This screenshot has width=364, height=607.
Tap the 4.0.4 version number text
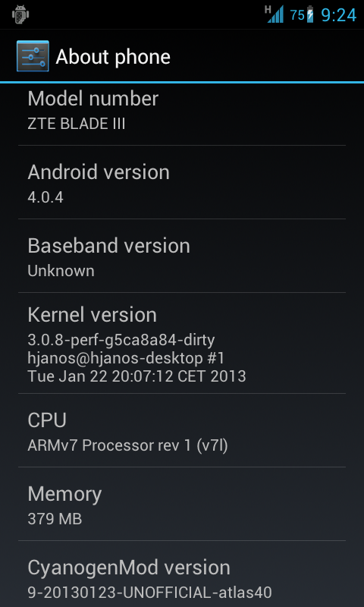(x=45, y=197)
